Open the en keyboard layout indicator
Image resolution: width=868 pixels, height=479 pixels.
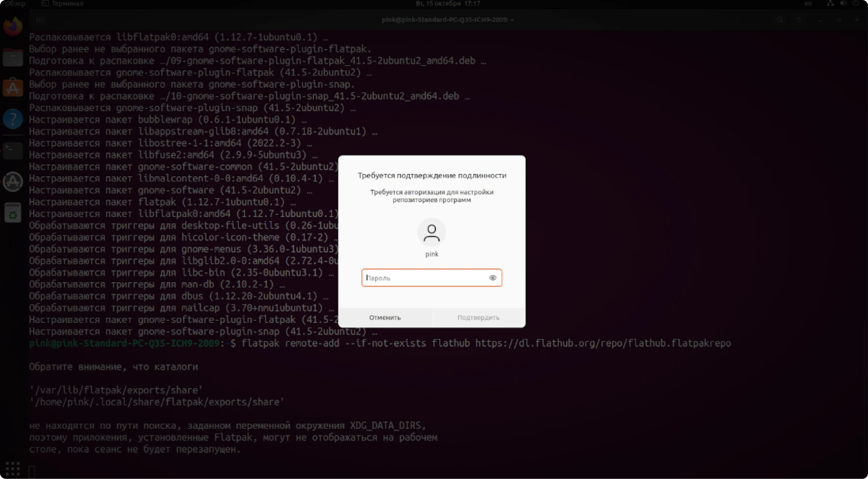tap(808, 4)
